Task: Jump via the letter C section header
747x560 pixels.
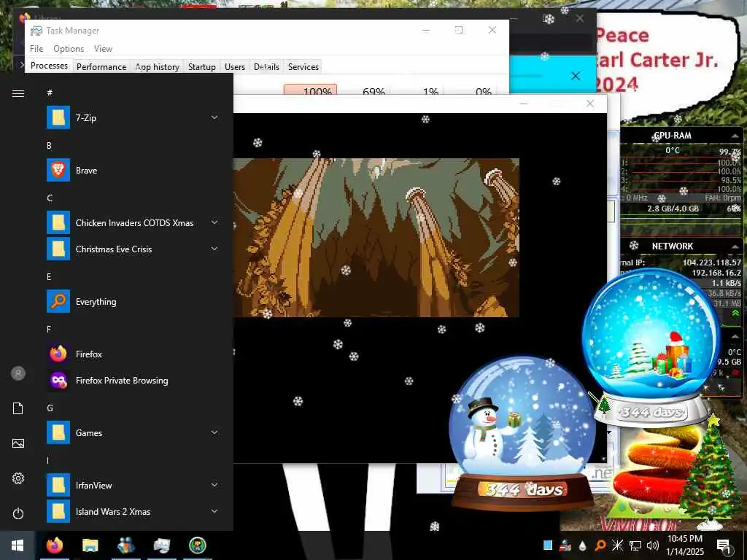Action: (50, 198)
